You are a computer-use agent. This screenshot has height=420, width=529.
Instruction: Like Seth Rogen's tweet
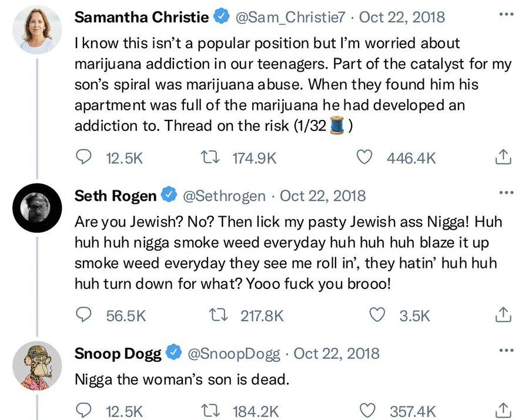coord(377,315)
